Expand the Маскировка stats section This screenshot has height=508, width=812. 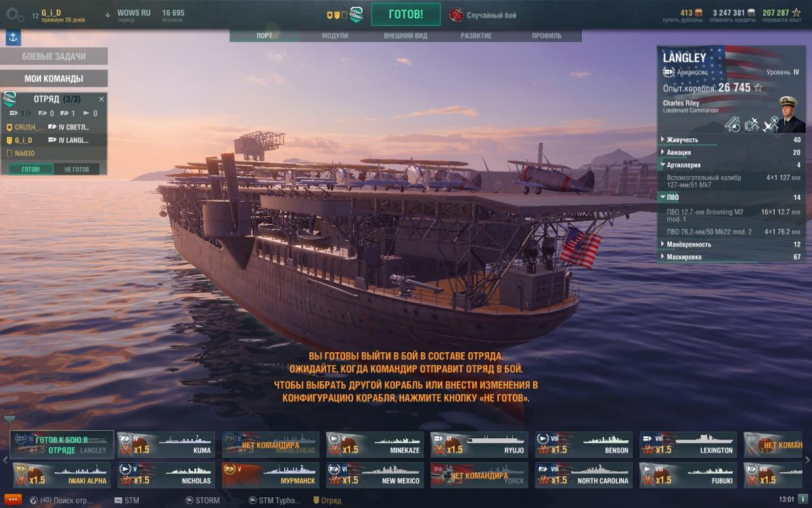pyautogui.click(x=731, y=257)
